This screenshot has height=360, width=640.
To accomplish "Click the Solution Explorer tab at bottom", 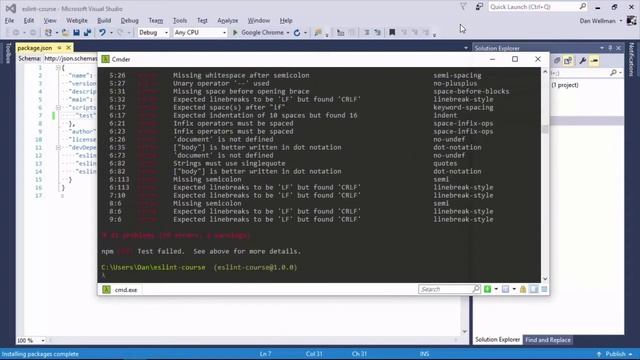I will click(x=497, y=340).
